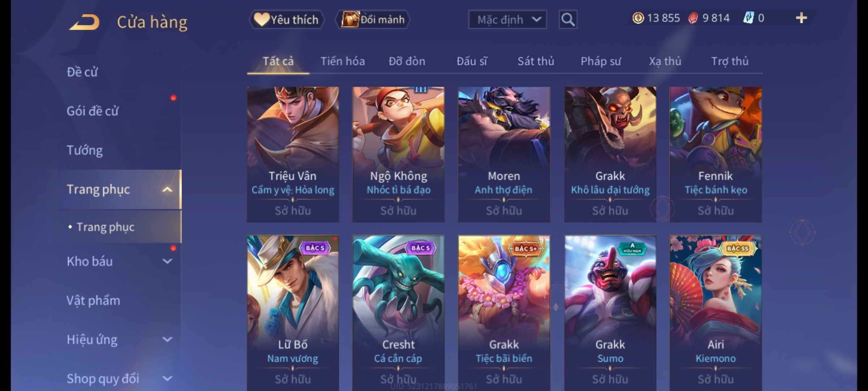Screen dimensions: 868x391
Task: Select Triệu Vân Cẩm y vệ skin card
Action: point(293,155)
